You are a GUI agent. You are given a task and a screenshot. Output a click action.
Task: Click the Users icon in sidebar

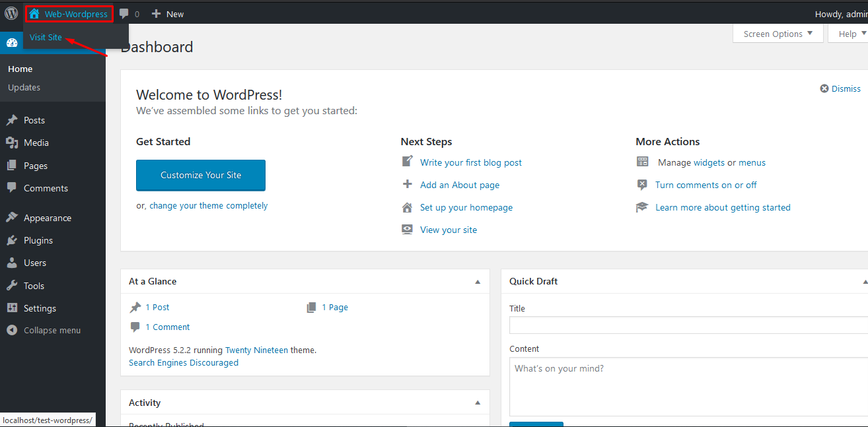click(x=12, y=263)
